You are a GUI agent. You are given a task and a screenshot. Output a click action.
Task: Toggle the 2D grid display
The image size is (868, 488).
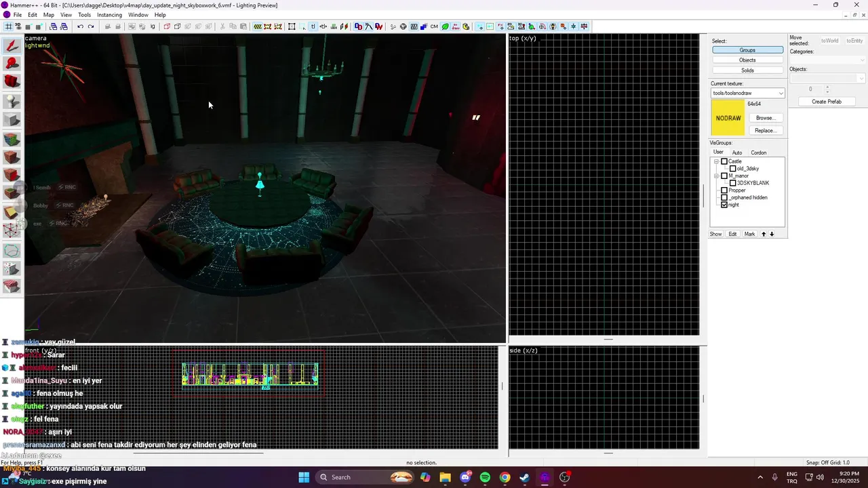point(9,26)
